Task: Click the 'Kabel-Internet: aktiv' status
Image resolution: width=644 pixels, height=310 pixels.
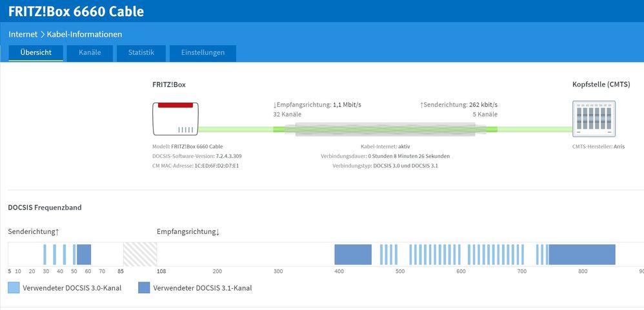Action: click(385, 146)
